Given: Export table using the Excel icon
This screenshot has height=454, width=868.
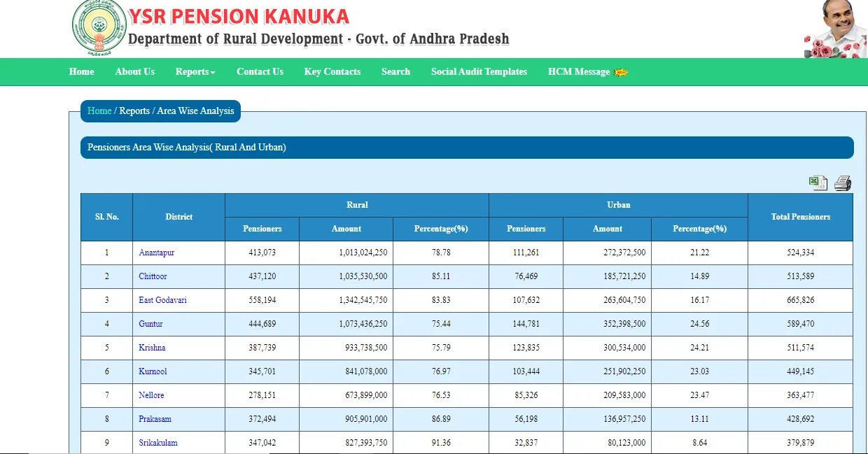Looking at the screenshot, I should pyautogui.click(x=818, y=183).
